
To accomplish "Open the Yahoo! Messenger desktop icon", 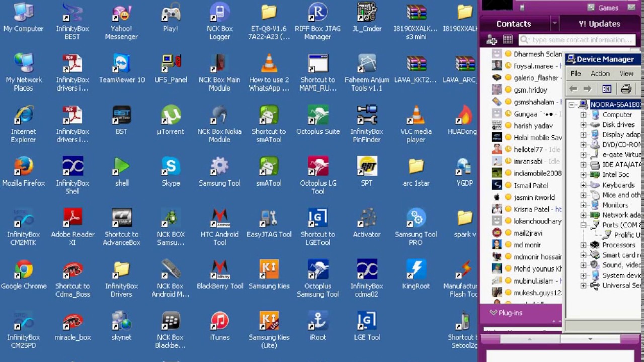I will coord(121,21).
